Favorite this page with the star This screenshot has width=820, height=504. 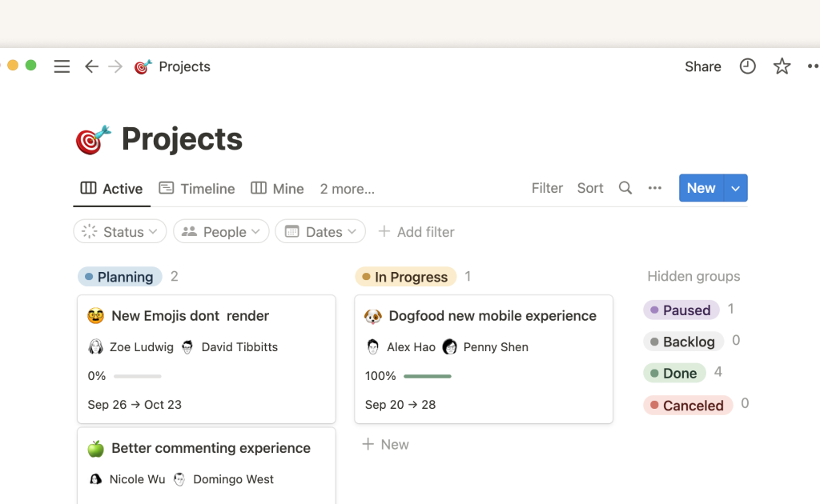782,66
